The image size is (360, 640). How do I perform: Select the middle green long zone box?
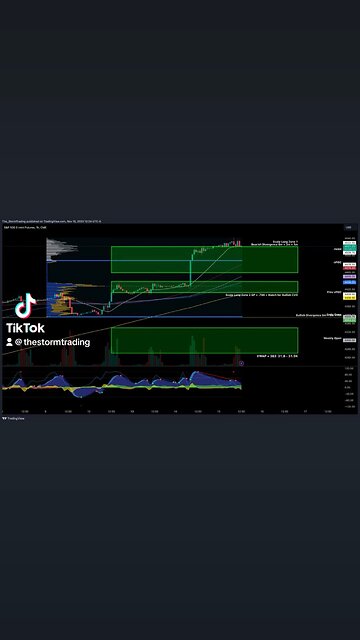coord(204,287)
